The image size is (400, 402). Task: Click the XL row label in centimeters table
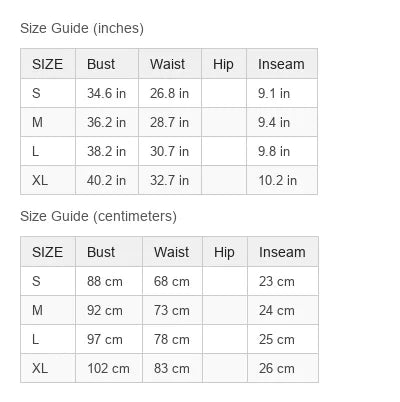point(48,368)
